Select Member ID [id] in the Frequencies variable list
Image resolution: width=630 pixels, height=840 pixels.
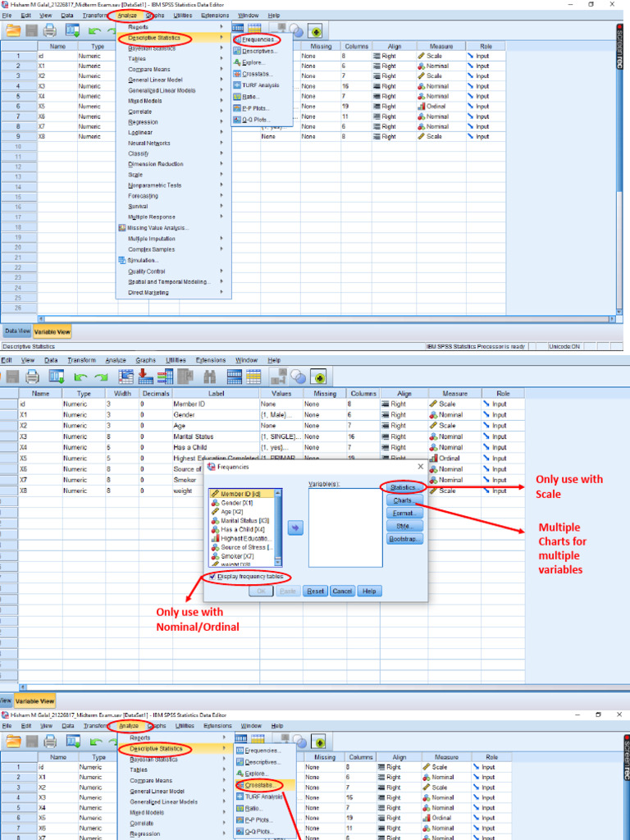(x=242, y=494)
